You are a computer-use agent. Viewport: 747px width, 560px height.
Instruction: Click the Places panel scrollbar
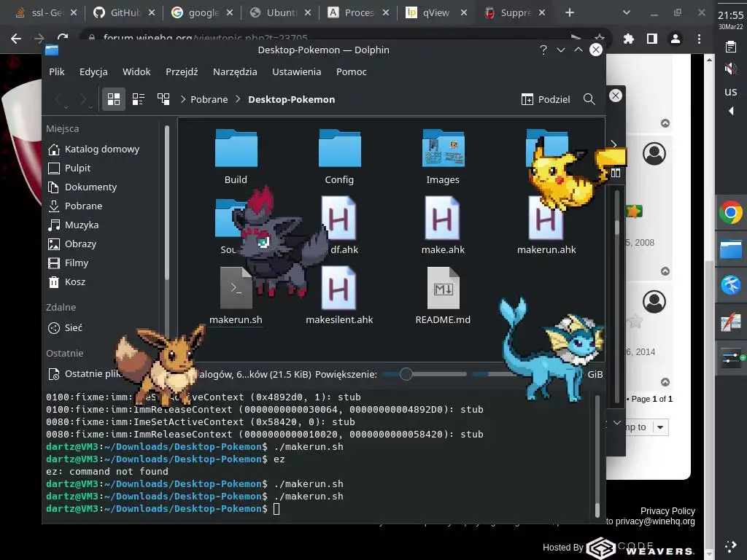click(x=167, y=203)
